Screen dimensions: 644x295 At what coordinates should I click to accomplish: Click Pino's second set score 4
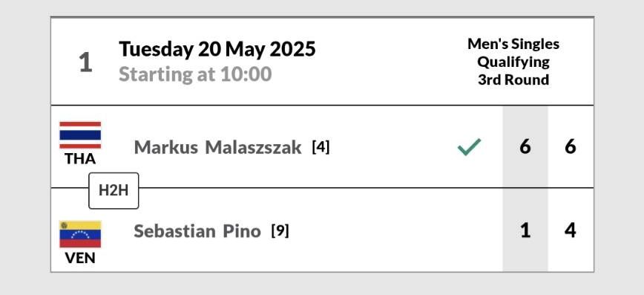570,230
